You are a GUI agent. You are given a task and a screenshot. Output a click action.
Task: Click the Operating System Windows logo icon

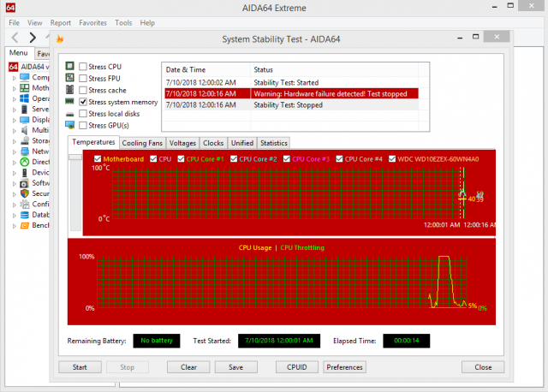click(x=26, y=98)
